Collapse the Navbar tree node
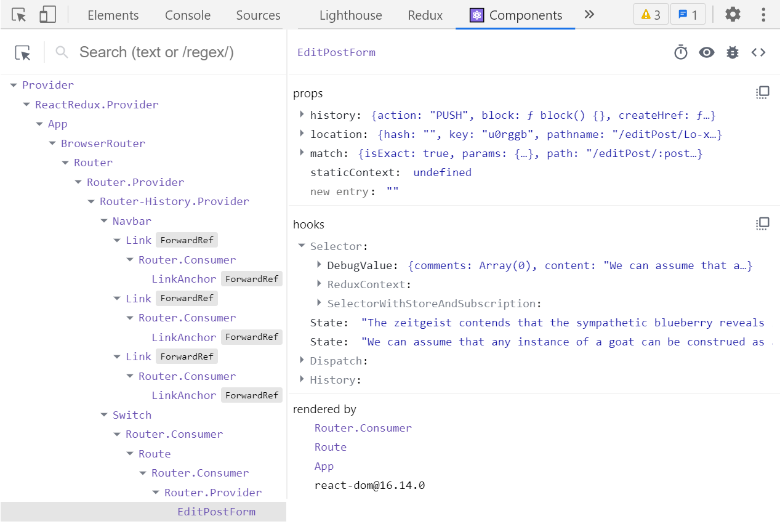The image size is (780, 532). coord(104,221)
